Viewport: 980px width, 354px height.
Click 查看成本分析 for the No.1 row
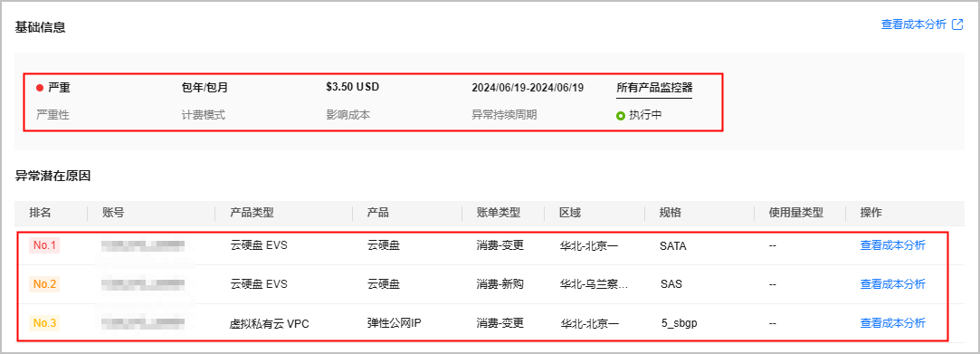tap(892, 245)
